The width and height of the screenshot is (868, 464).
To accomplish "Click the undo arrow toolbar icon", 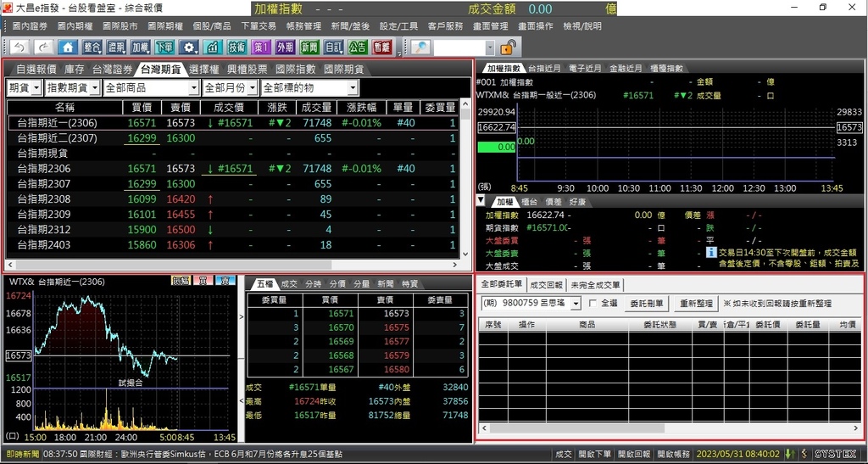I will coord(20,47).
